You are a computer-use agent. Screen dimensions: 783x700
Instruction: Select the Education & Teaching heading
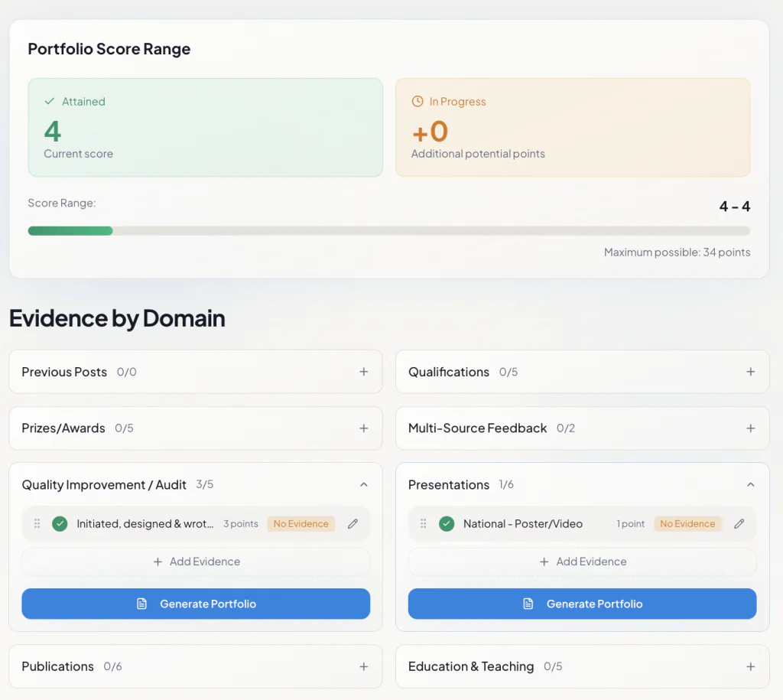(471, 666)
